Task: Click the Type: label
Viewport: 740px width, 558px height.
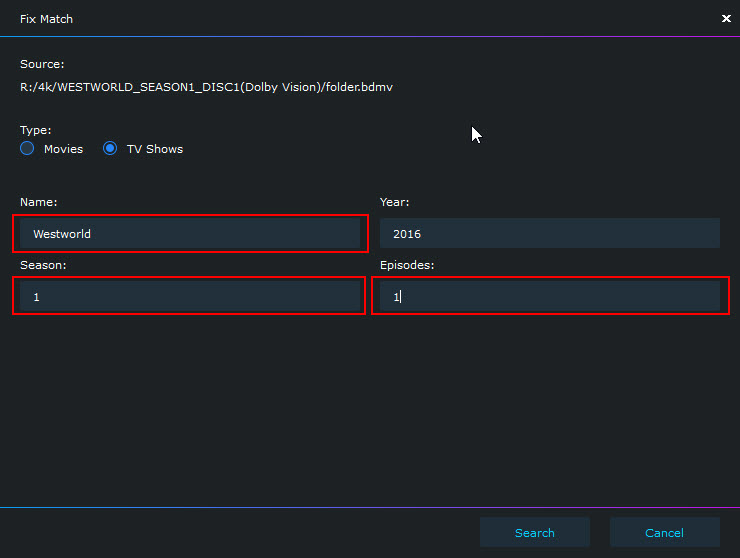Action: 35,130
